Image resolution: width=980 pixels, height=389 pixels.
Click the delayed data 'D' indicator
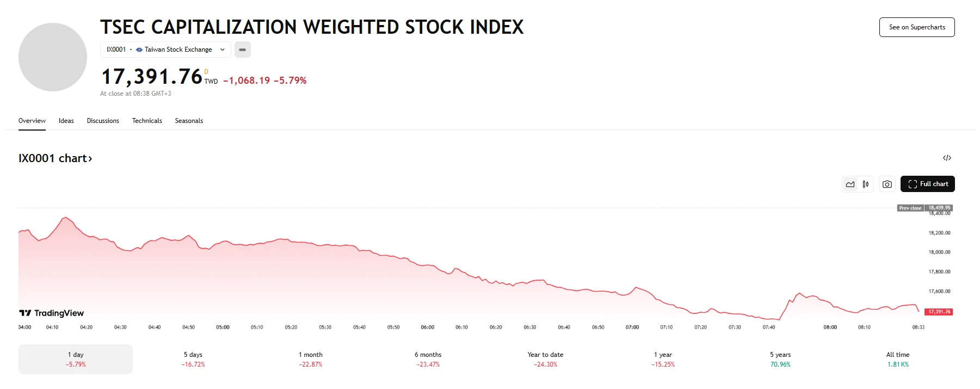pyautogui.click(x=206, y=72)
